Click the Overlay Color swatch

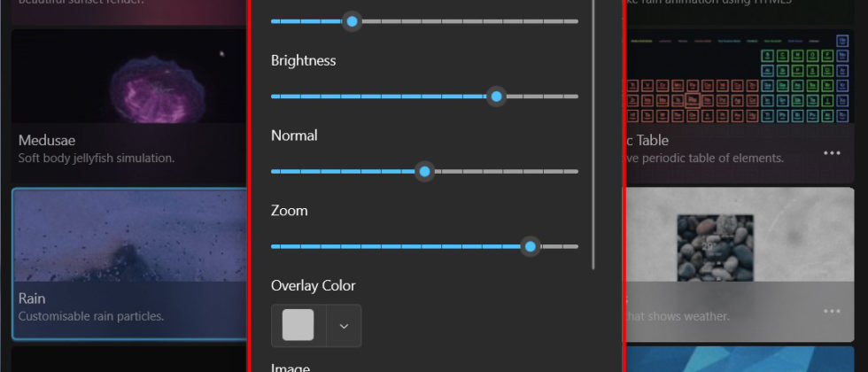298,325
